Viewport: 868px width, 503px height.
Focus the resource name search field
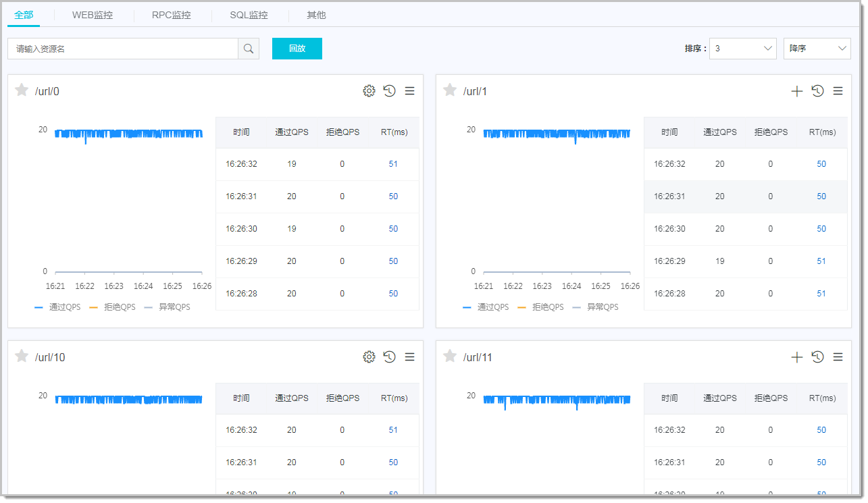[123, 49]
